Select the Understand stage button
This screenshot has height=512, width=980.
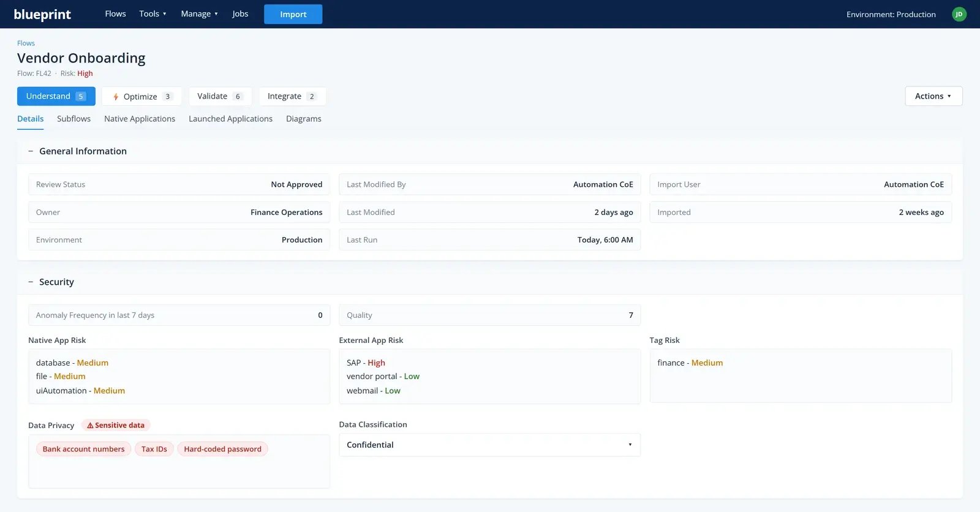coord(56,96)
